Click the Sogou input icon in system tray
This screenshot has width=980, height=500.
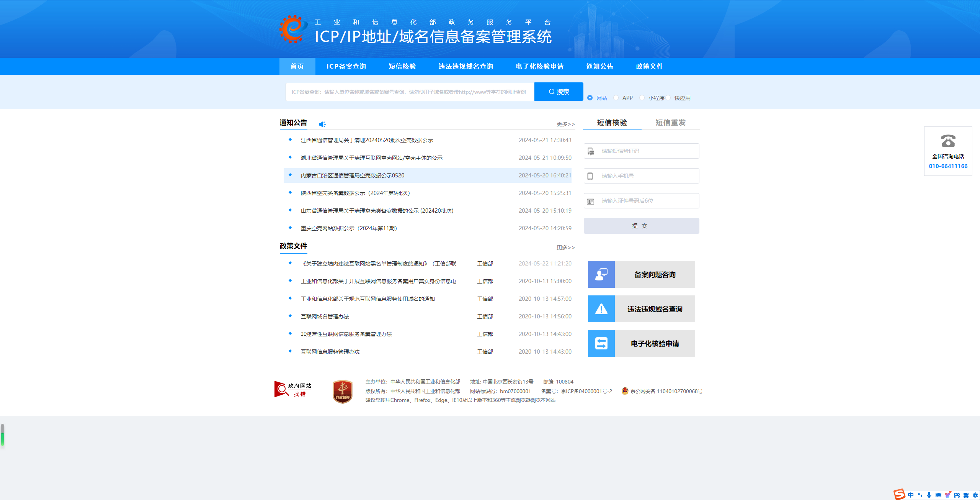coord(899,495)
